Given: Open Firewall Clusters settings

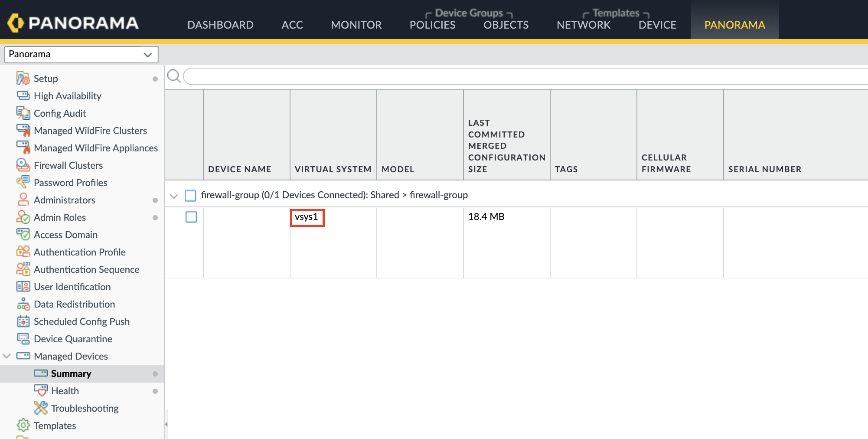Looking at the screenshot, I should [68, 165].
